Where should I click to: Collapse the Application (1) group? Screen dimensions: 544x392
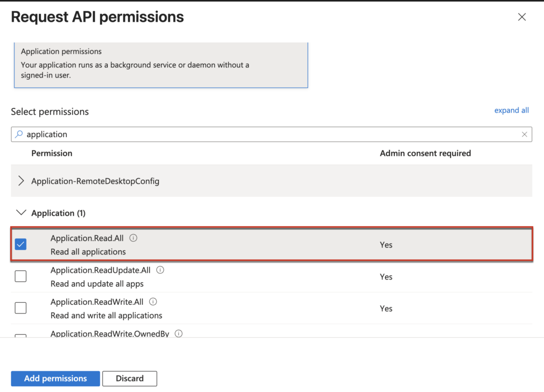[21, 213]
